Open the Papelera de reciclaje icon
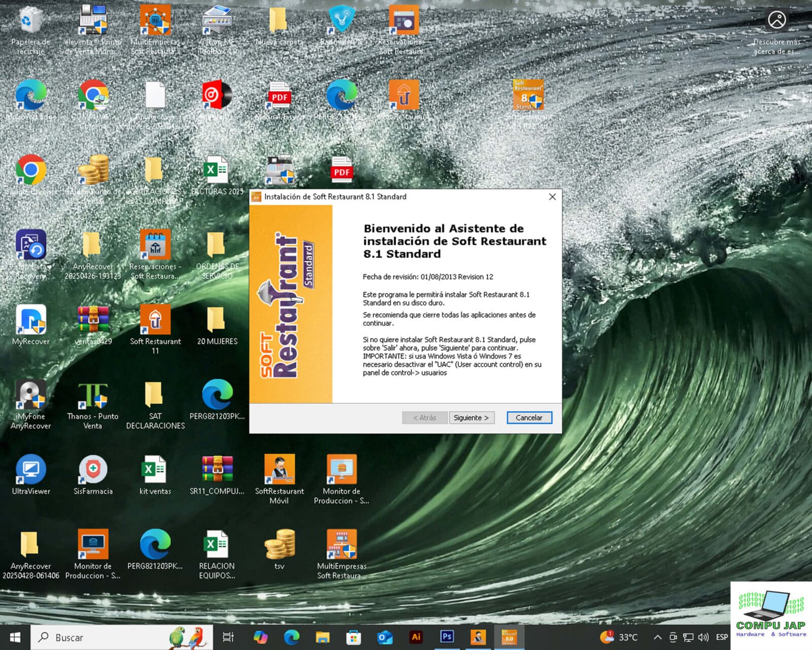The width and height of the screenshot is (812, 650). point(30,21)
